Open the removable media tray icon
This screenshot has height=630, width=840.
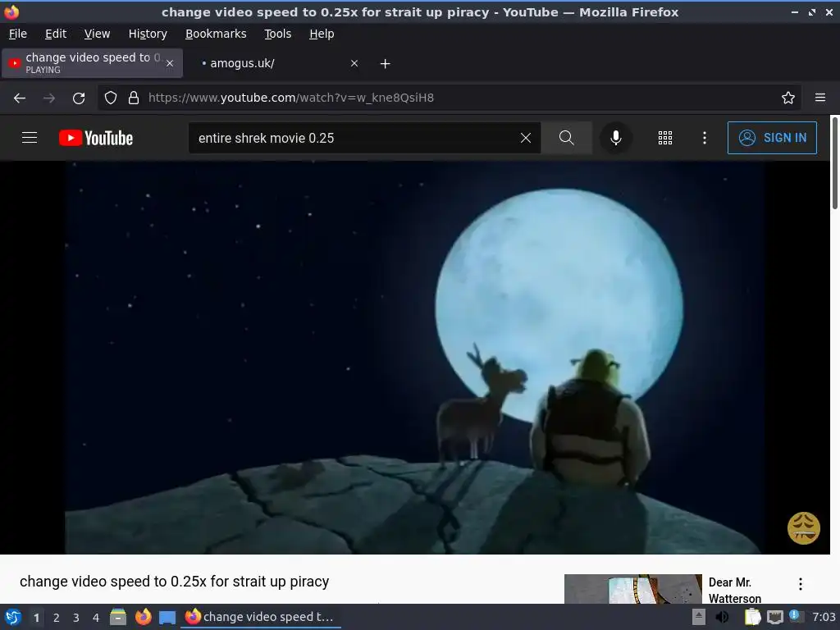click(x=698, y=617)
